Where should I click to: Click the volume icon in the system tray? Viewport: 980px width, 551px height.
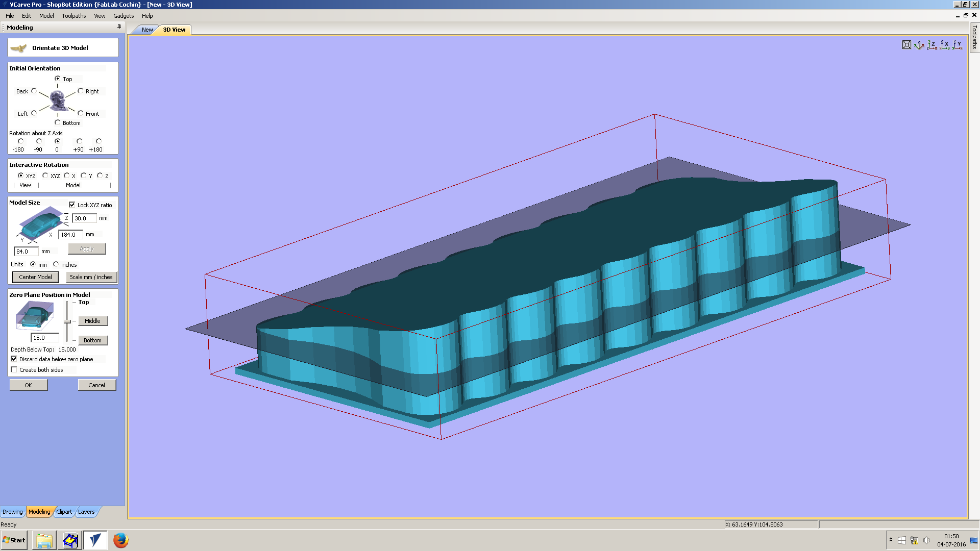coord(926,540)
